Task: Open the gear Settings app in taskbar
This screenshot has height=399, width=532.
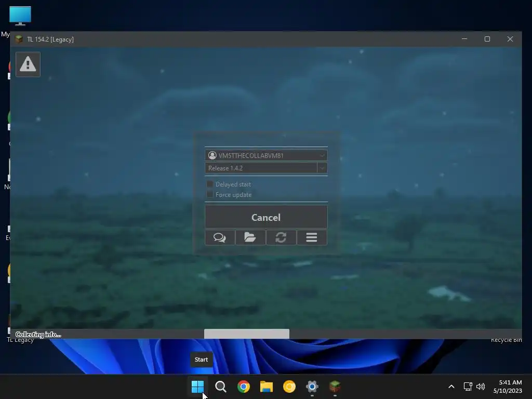Action: pos(312,387)
